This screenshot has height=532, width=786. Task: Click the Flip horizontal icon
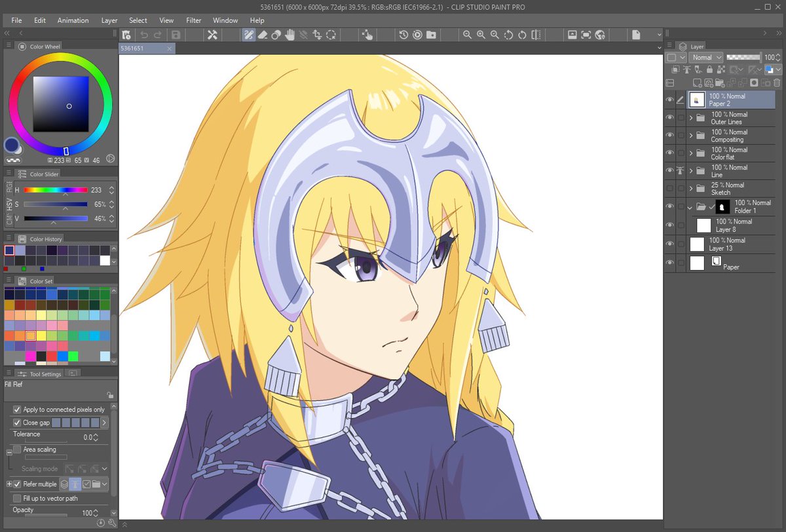pos(536,35)
